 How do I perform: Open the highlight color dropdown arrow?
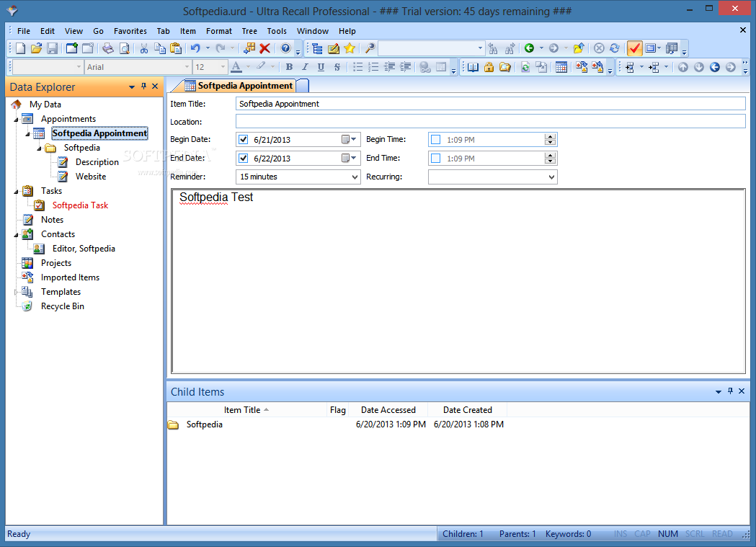(272, 67)
